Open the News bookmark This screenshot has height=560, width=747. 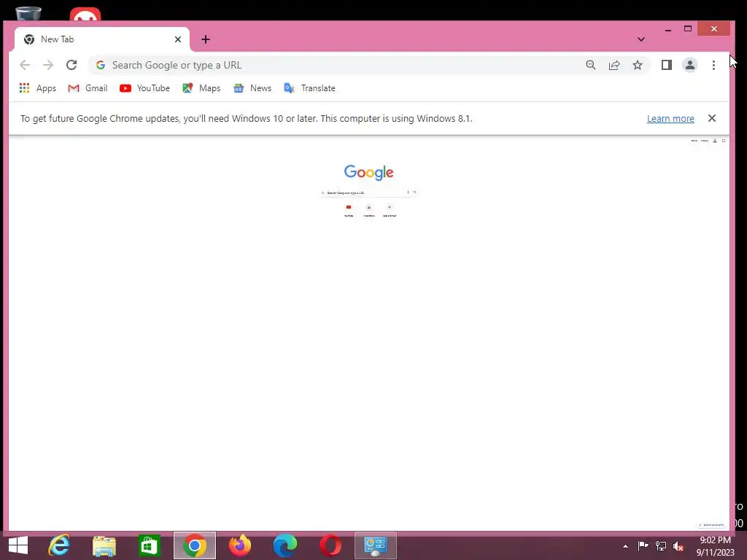pyautogui.click(x=252, y=88)
